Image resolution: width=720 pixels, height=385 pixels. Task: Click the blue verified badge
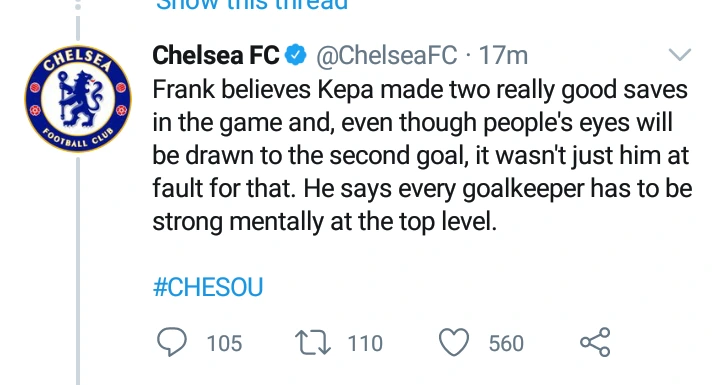(x=296, y=55)
